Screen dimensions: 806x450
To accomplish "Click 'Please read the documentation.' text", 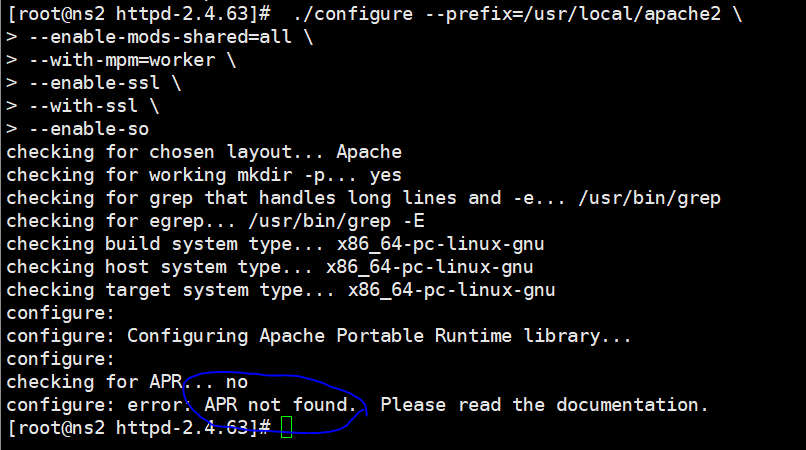I will point(544,405).
